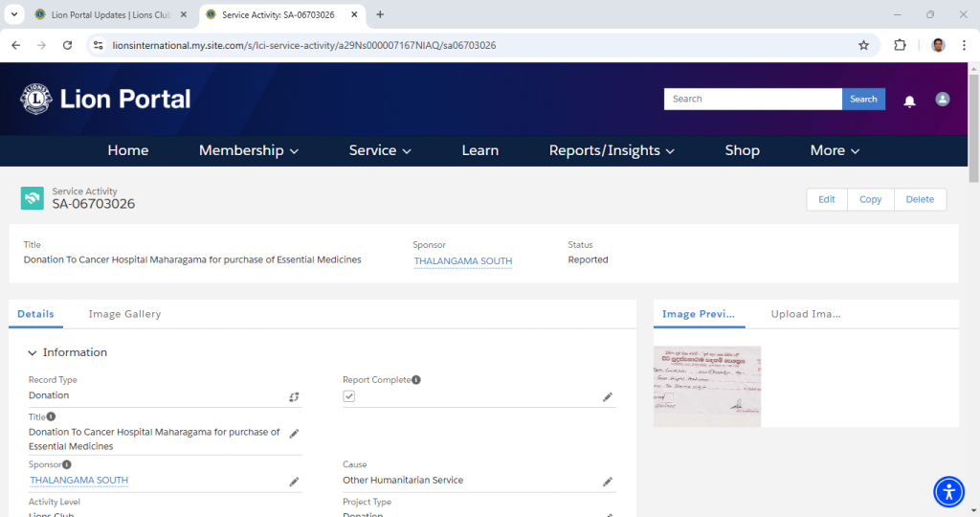Screen dimensions: 980x517
Task: Click the Other Humanitarian Service cause value
Action: (403, 480)
